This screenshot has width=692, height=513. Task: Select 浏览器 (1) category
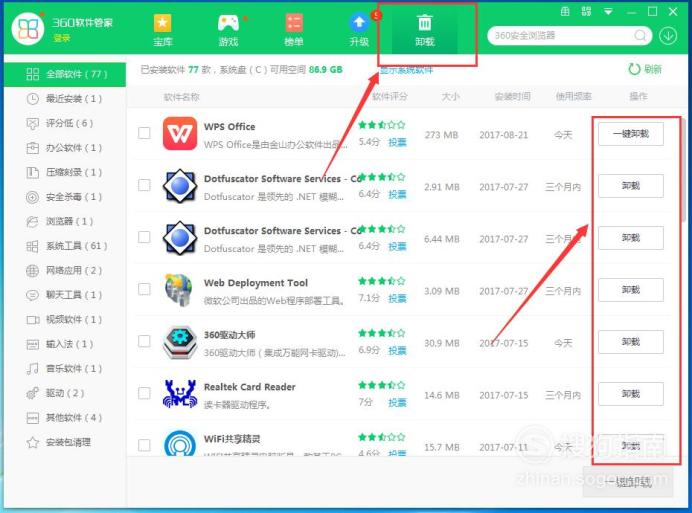tap(65, 221)
